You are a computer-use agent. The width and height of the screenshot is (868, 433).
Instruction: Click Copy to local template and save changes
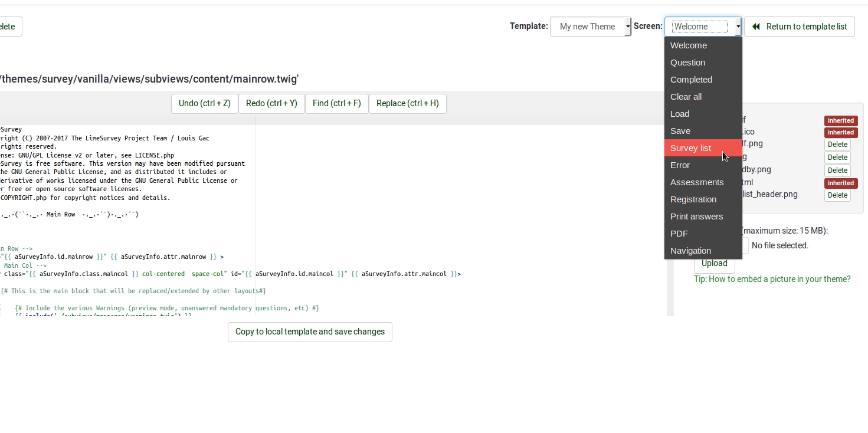click(310, 332)
